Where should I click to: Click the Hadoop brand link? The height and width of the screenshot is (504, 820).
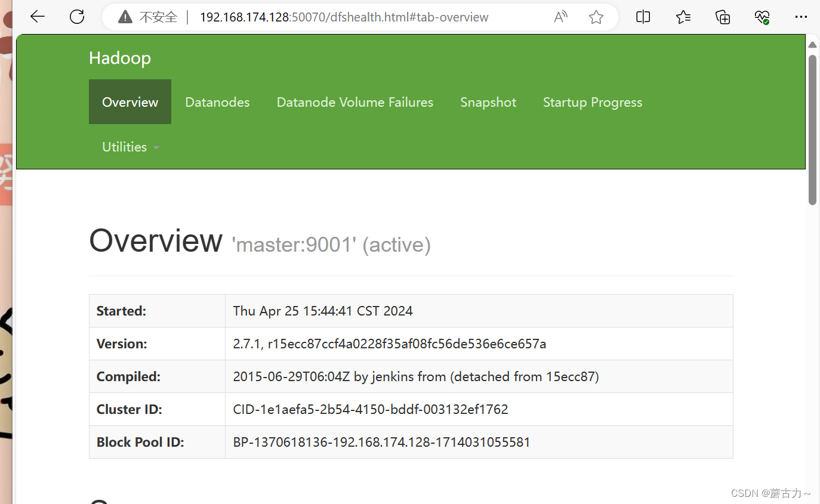coord(119,58)
